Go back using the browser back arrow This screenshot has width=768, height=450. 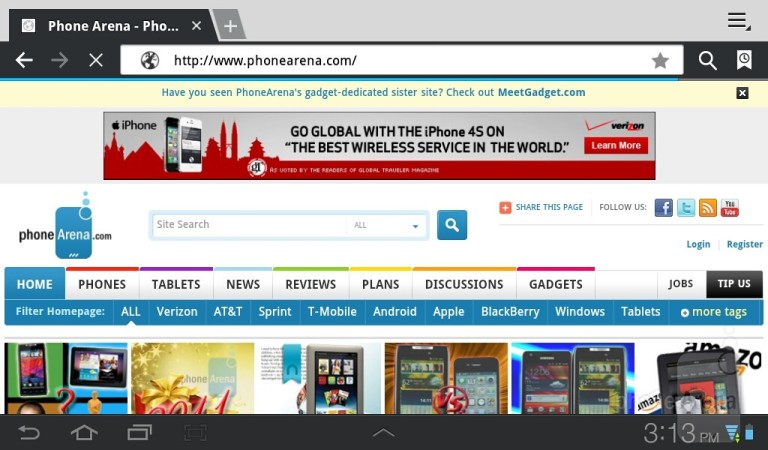tap(24, 60)
